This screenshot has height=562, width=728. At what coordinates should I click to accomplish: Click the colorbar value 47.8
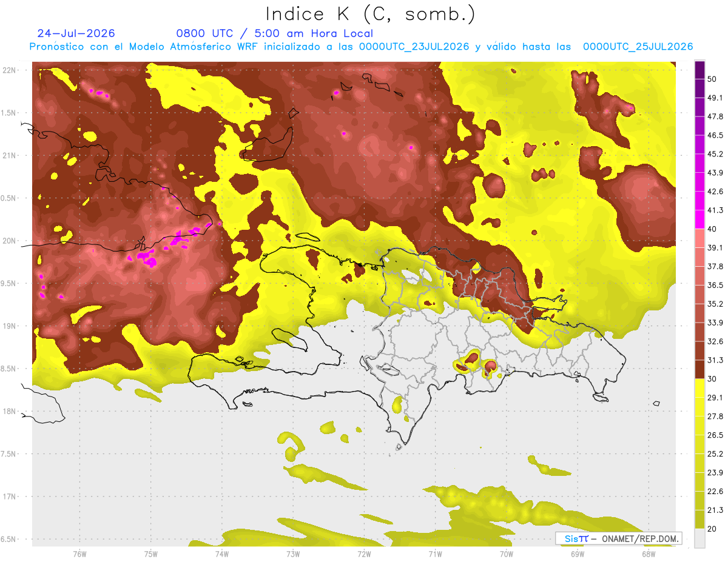click(715, 116)
